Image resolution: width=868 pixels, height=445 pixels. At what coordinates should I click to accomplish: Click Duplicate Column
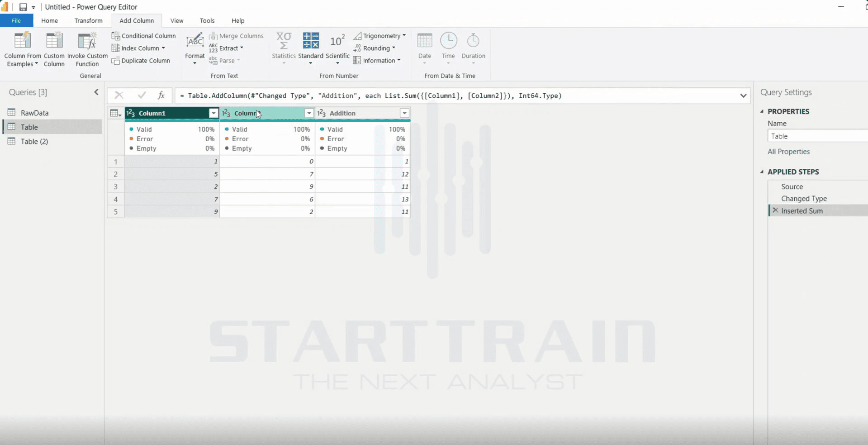pyautogui.click(x=141, y=61)
